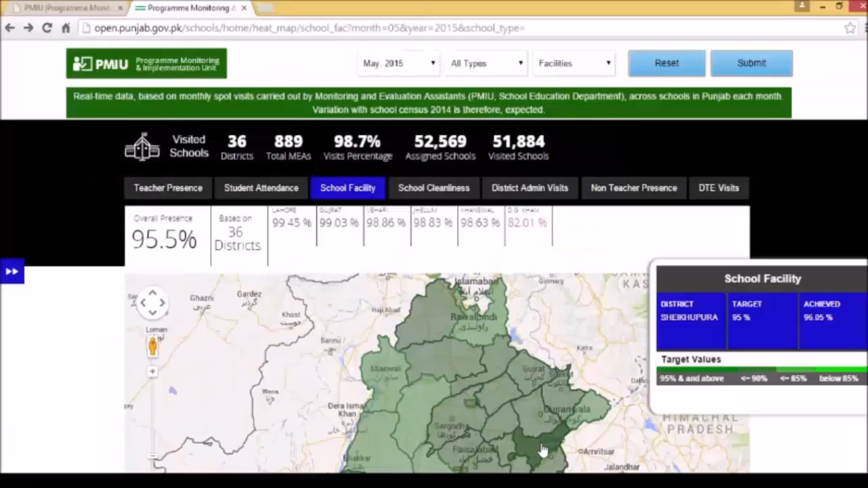Click the browser back arrow
This screenshot has width=868, height=488.
coord(10,28)
